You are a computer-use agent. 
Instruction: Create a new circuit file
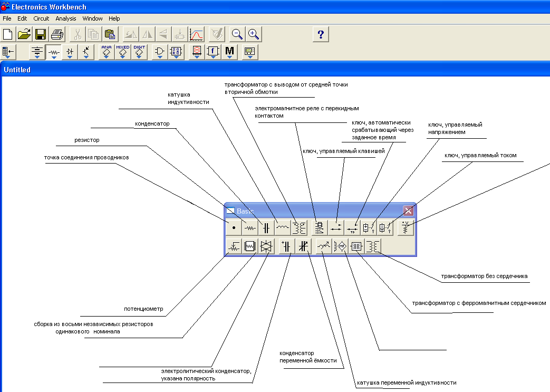point(8,34)
